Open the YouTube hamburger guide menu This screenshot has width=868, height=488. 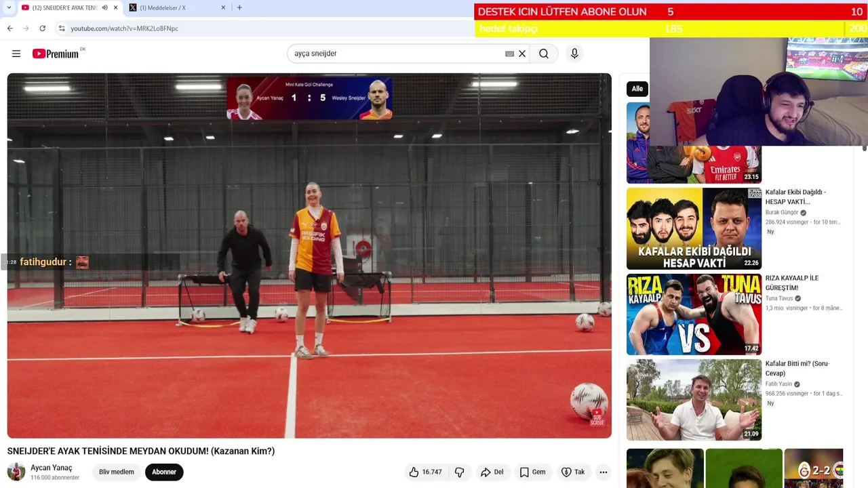point(16,54)
